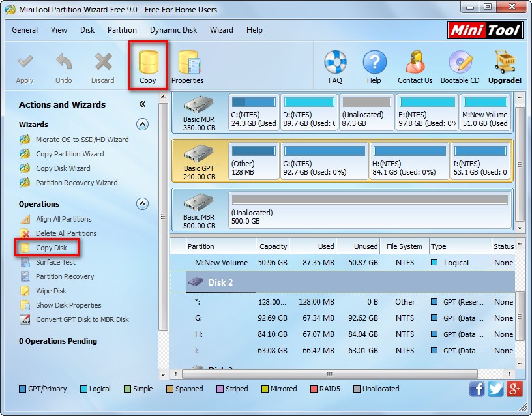Select the I:(NTFS) 63.1 GB partition block
The height and width of the screenshot is (416, 532).
[480, 161]
